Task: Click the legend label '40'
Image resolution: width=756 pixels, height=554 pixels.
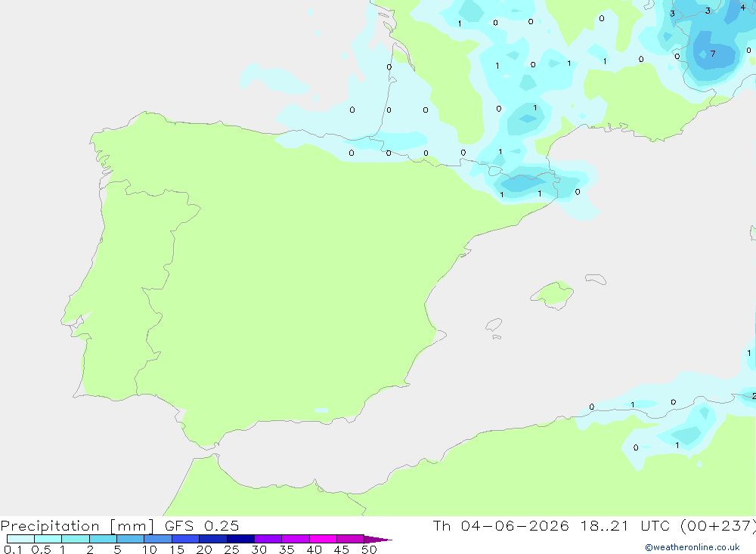Action: tap(314, 549)
